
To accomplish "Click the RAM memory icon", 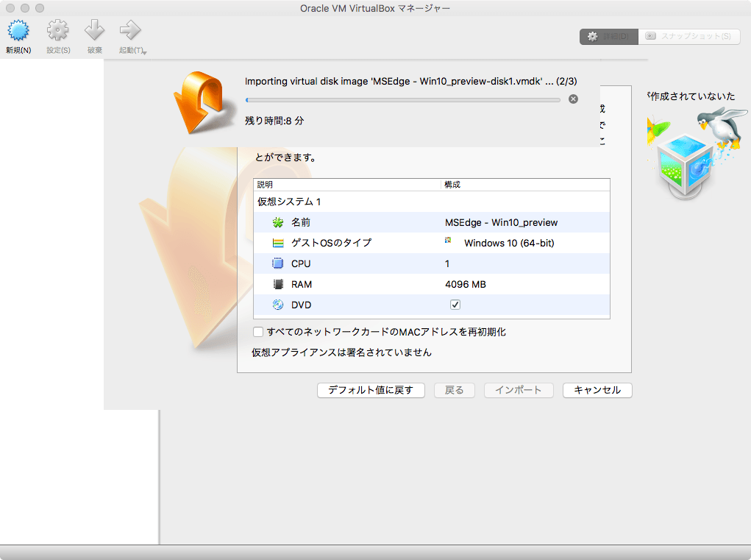I will (278, 284).
